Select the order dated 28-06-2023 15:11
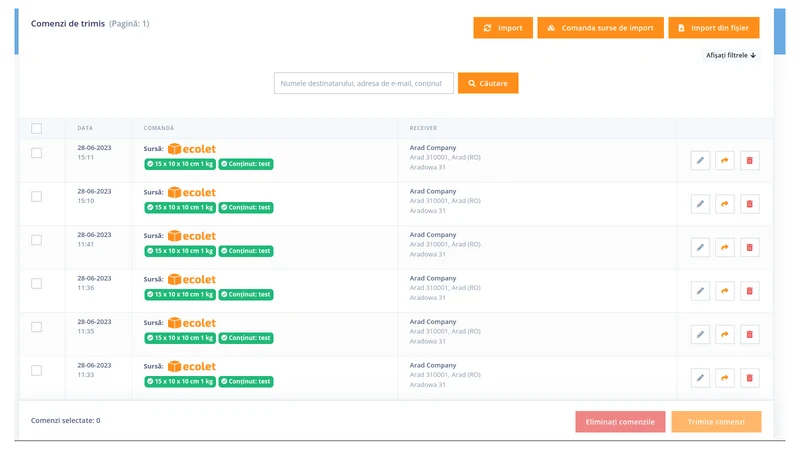This screenshot has width=800, height=450. pos(36,153)
